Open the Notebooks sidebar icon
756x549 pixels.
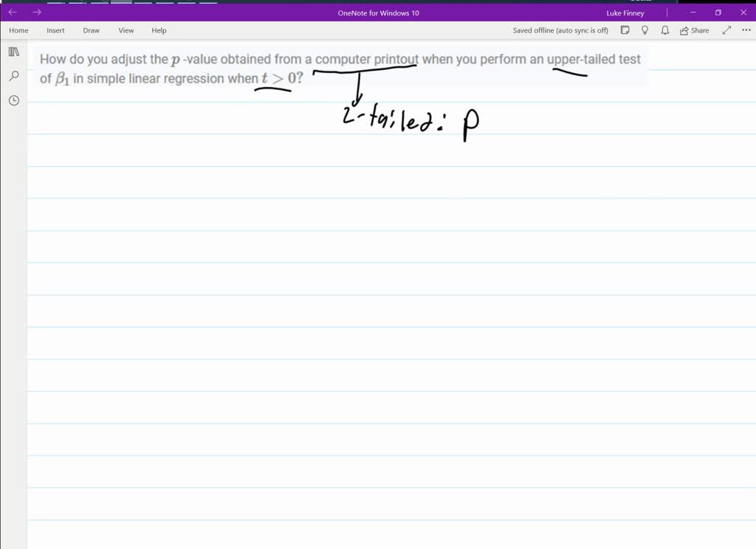pos(13,52)
